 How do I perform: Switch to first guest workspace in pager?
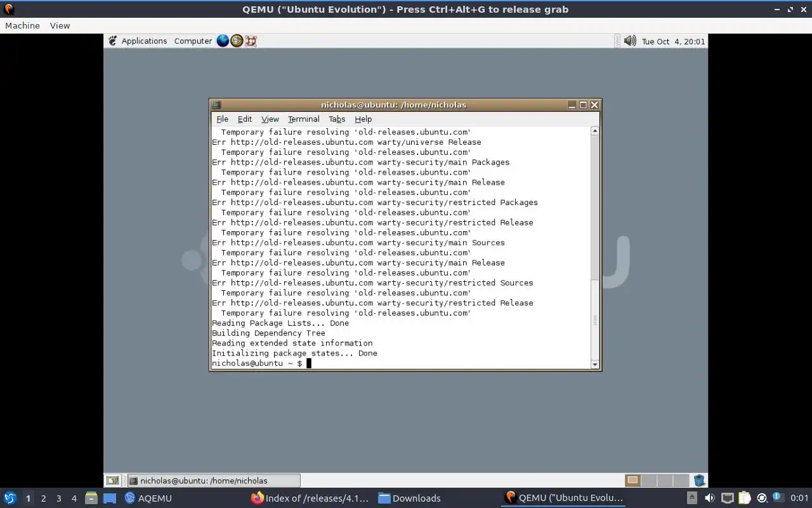pyautogui.click(x=632, y=481)
